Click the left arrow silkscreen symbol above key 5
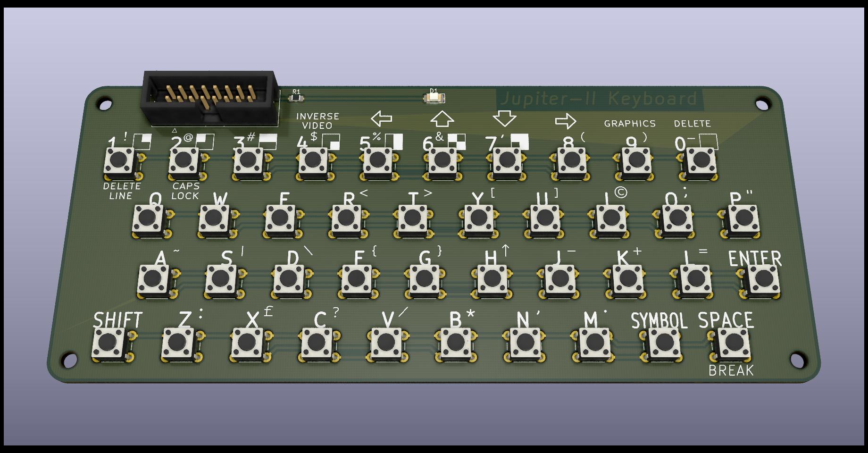This screenshot has height=453, width=868. (x=382, y=118)
